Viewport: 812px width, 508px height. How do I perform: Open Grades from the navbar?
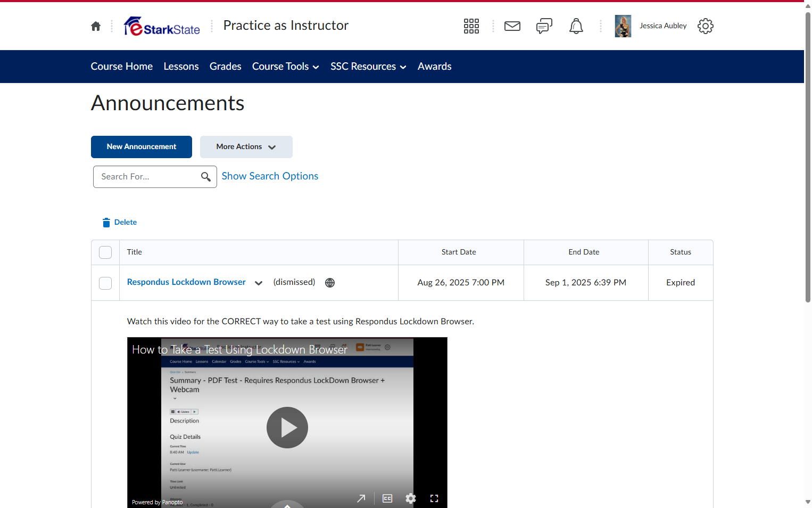[226, 67]
